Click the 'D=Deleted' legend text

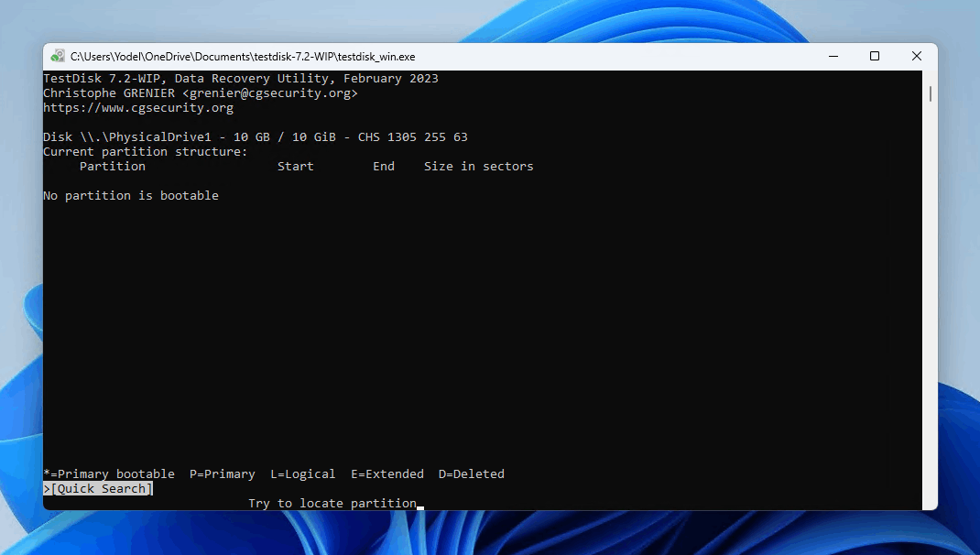472,473
